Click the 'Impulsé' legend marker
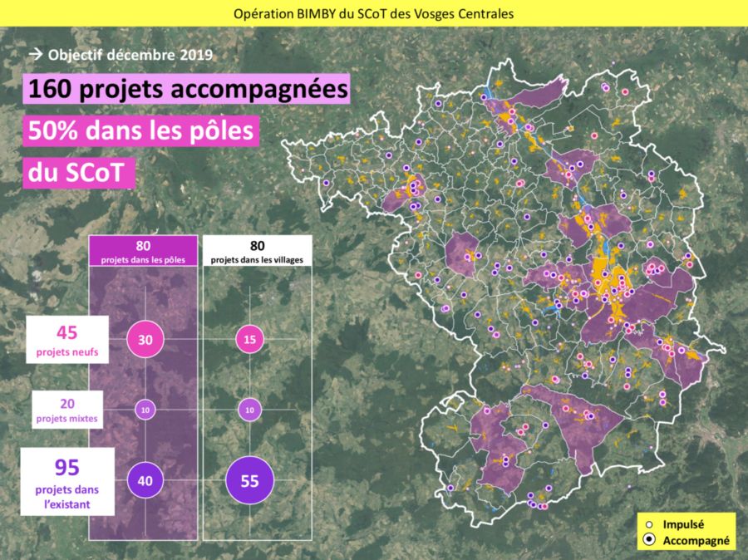This screenshot has width=748, height=560. tap(649, 525)
